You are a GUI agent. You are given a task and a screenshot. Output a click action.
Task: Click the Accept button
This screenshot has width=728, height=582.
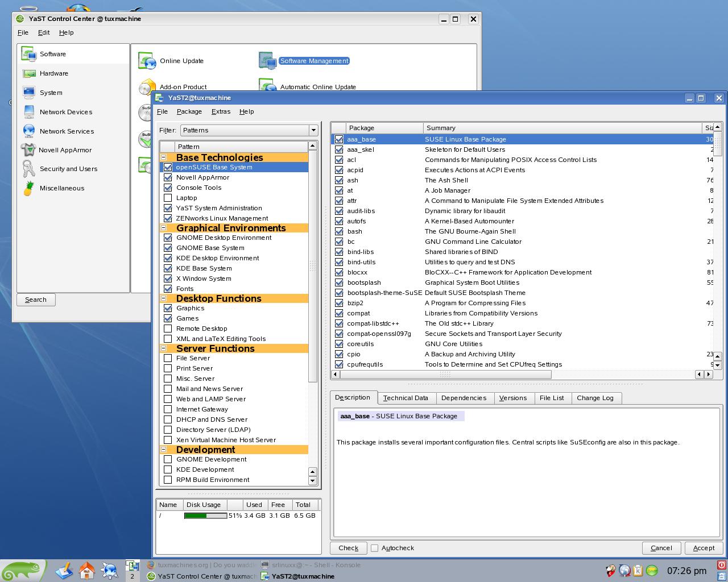704,548
